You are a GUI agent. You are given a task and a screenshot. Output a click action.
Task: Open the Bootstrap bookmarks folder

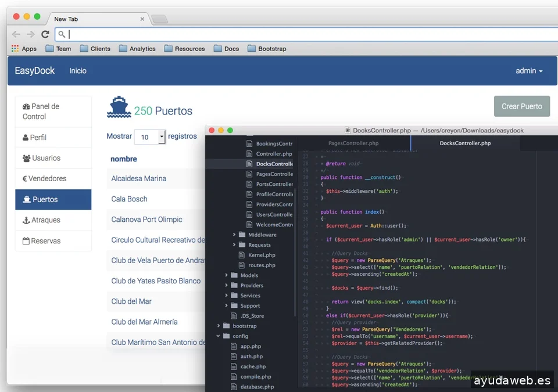[x=267, y=49]
